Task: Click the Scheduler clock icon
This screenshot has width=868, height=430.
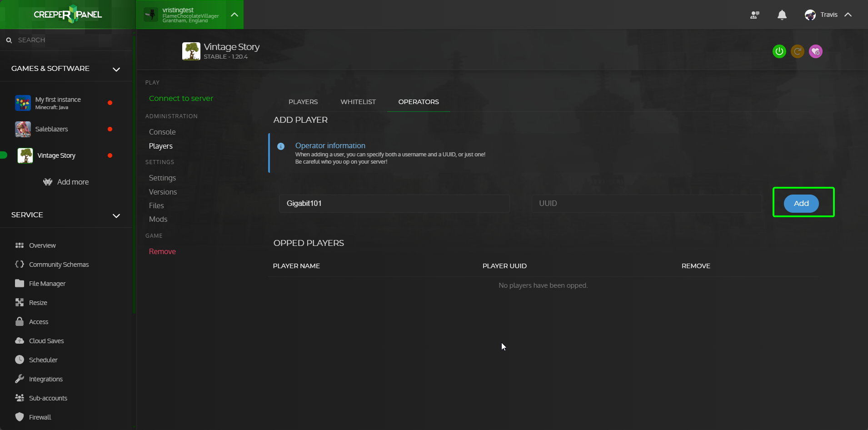Action: click(20, 360)
